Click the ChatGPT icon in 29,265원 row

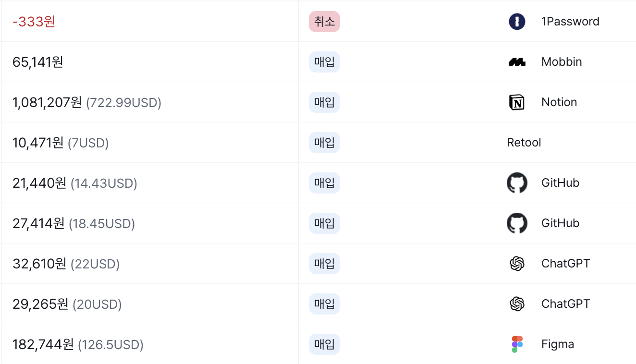coord(517,304)
